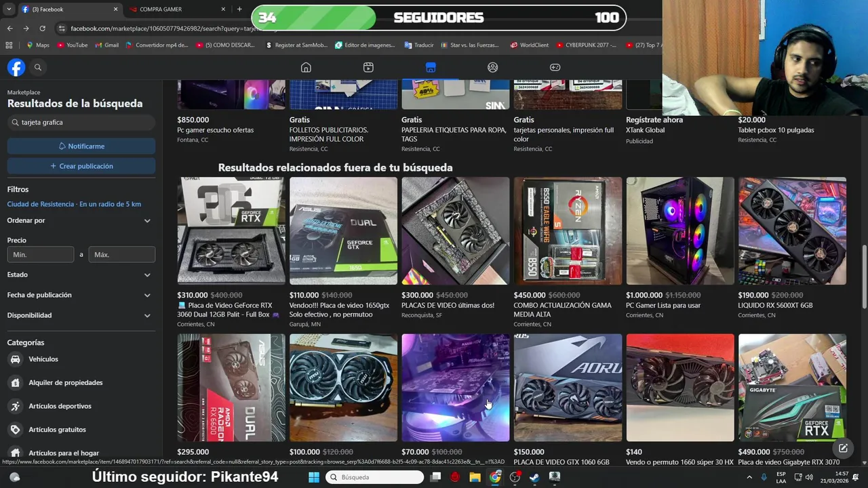This screenshot has width=868, height=488.
Task: Open Artículos gratuitos category link
Action: 57,430
